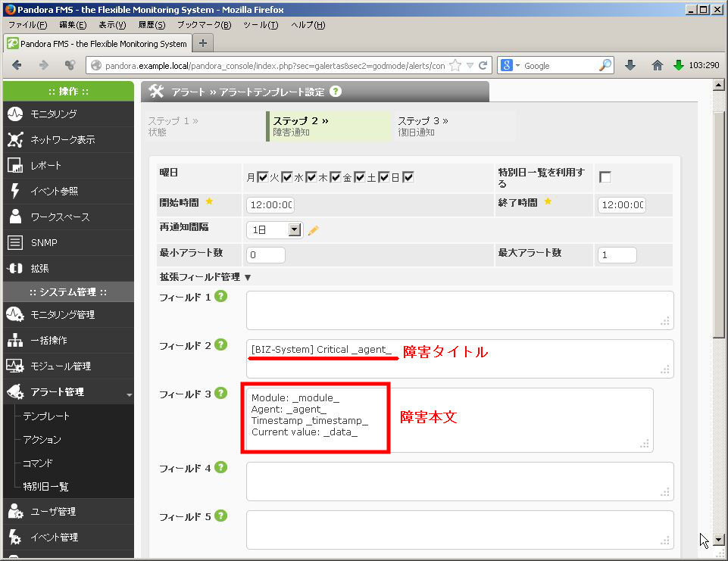This screenshot has height=561, width=728.
Task: Open a new browser tab
Action: [203, 43]
